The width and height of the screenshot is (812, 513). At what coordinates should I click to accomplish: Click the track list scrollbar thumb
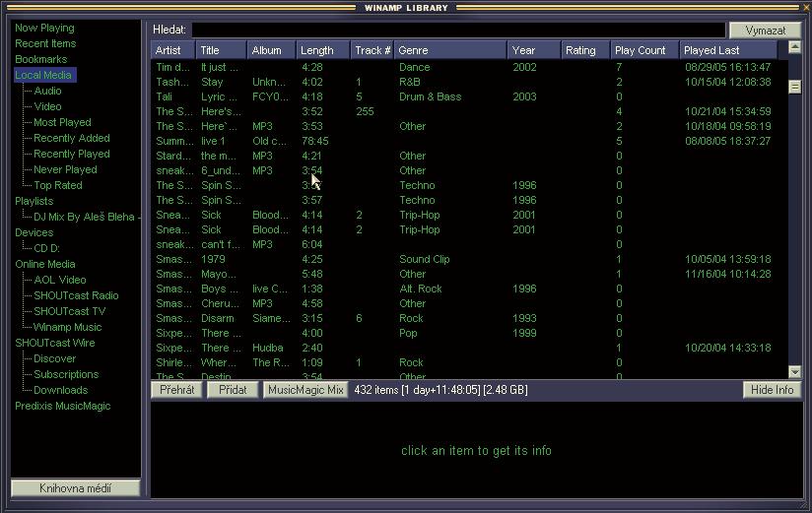click(794, 87)
